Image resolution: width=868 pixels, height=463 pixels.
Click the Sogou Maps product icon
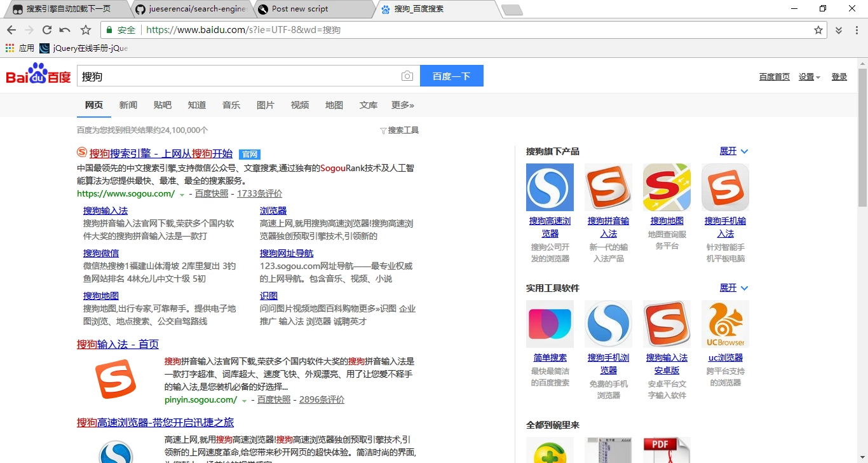pos(667,187)
